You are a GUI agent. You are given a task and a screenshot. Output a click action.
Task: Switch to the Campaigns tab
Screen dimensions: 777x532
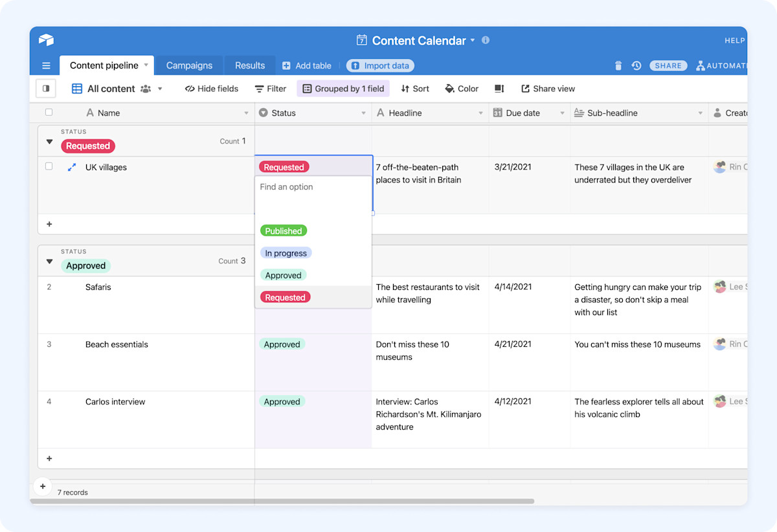click(189, 65)
